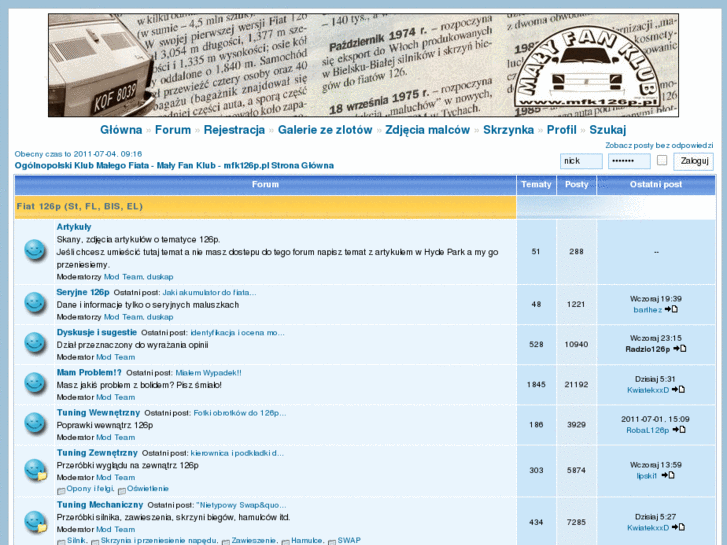Open the Tuning Mechaniczny forum
The image size is (727, 545).
click(x=100, y=505)
